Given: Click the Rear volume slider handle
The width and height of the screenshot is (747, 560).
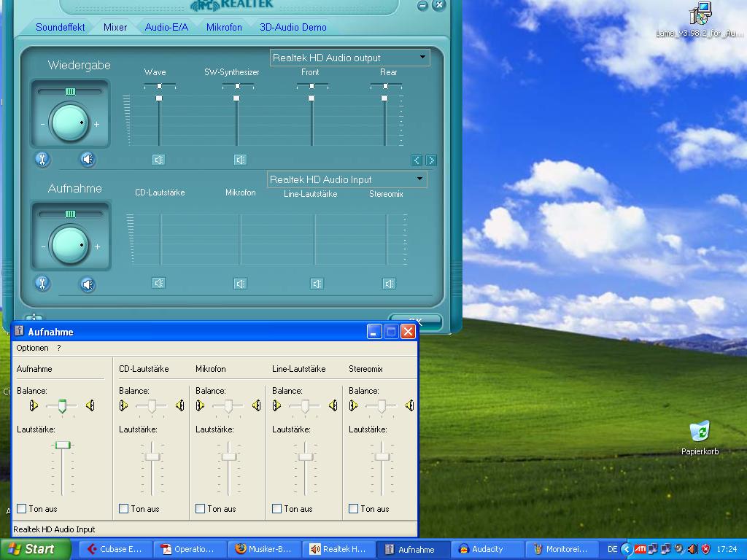Looking at the screenshot, I should [384, 98].
